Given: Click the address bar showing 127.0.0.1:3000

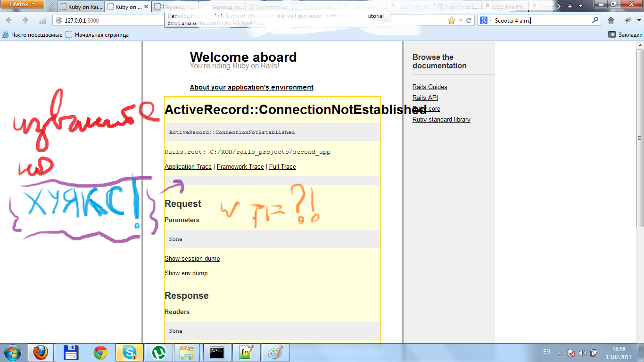Looking at the screenshot, I should click(236, 20).
